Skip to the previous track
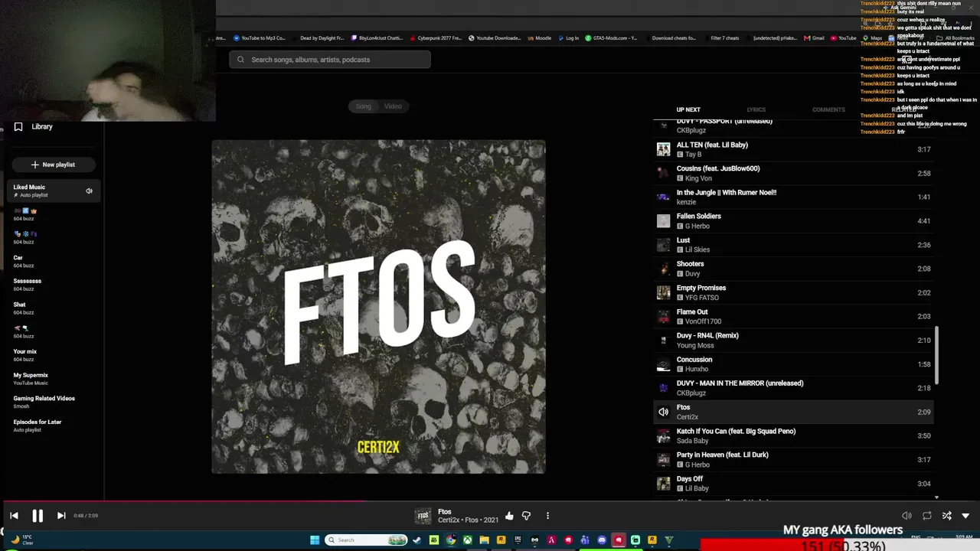Screen dimensions: 980x551 pyautogui.click(x=14, y=516)
